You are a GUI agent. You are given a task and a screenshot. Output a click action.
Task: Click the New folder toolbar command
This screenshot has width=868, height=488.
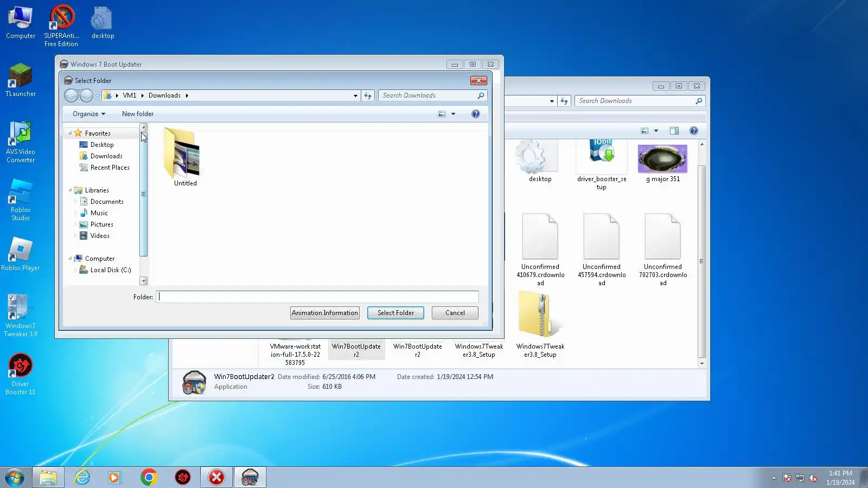pyautogui.click(x=138, y=114)
